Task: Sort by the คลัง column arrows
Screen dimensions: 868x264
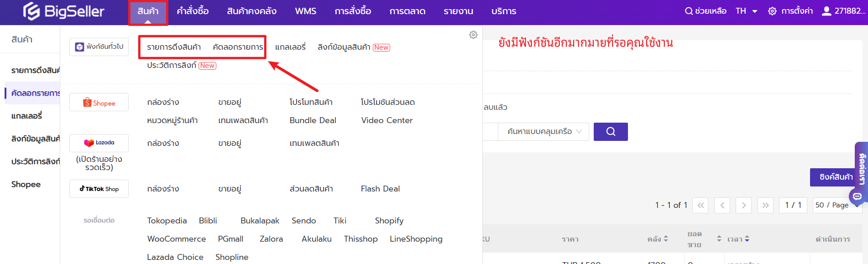Action: [666, 239]
